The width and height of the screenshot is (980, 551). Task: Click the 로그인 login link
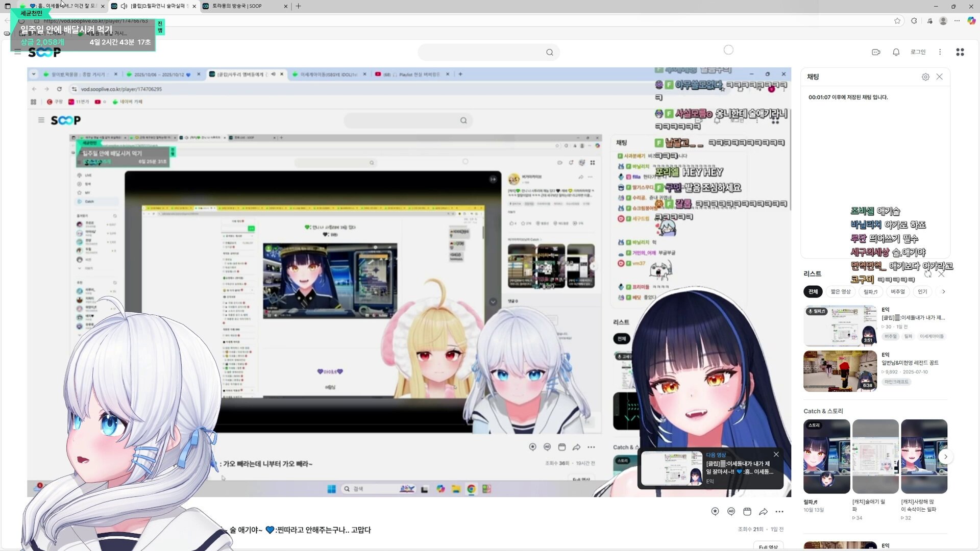(x=918, y=52)
